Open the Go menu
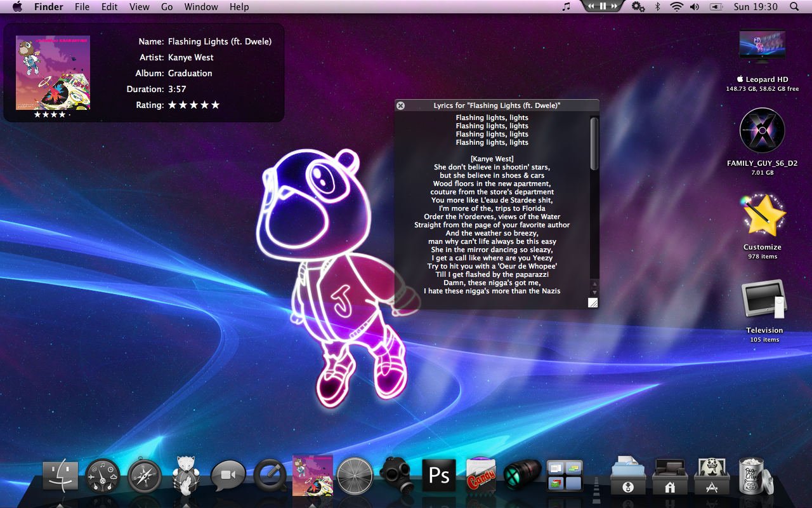This screenshot has width=812, height=508. (167, 6)
